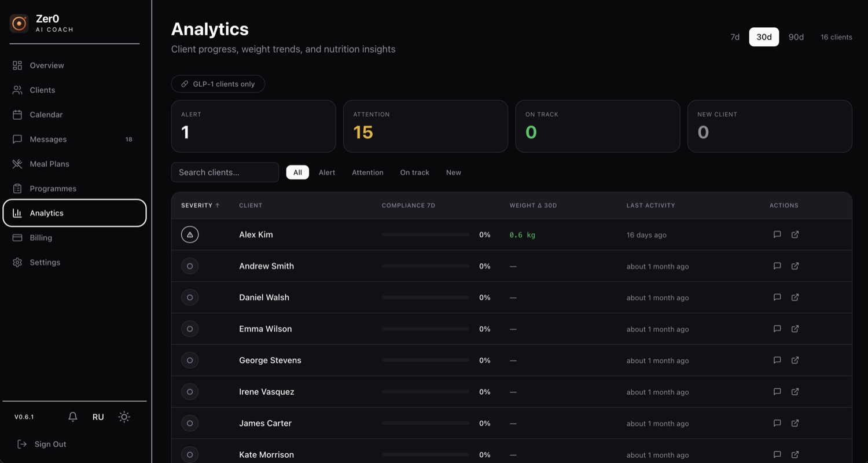Click Sign Out button
The height and width of the screenshot is (463, 868).
42,444
